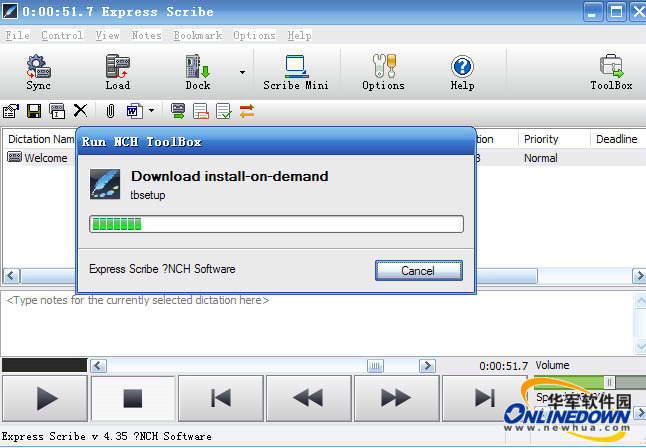Click the Sync toolbar icon
Viewport: 646px width, 448px height.
click(38, 73)
